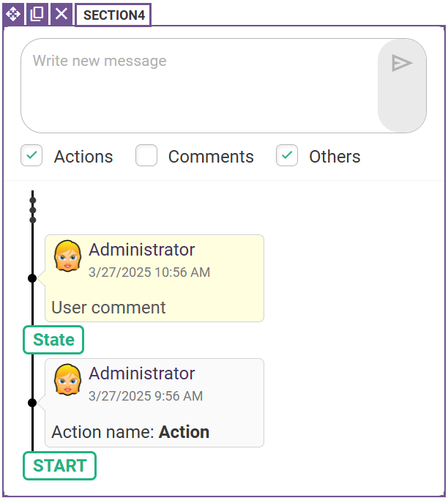The height and width of the screenshot is (498, 448).
Task: Select the SECTION4 label tab
Action: pos(113,15)
